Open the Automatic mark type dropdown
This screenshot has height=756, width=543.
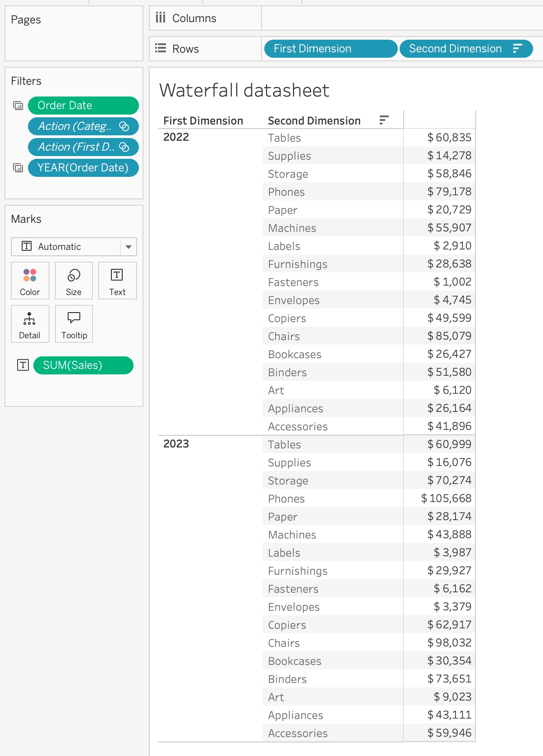128,247
